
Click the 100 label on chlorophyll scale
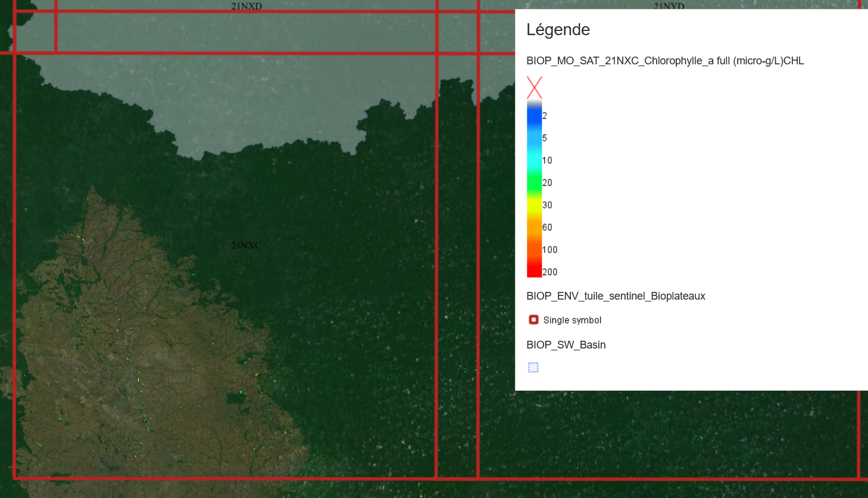point(549,250)
